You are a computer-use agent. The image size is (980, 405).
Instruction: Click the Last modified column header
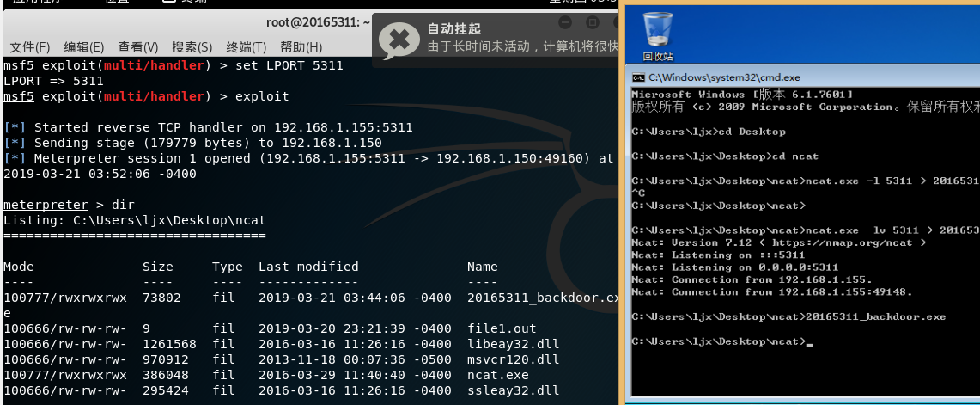pyautogui.click(x=308, y=267)
